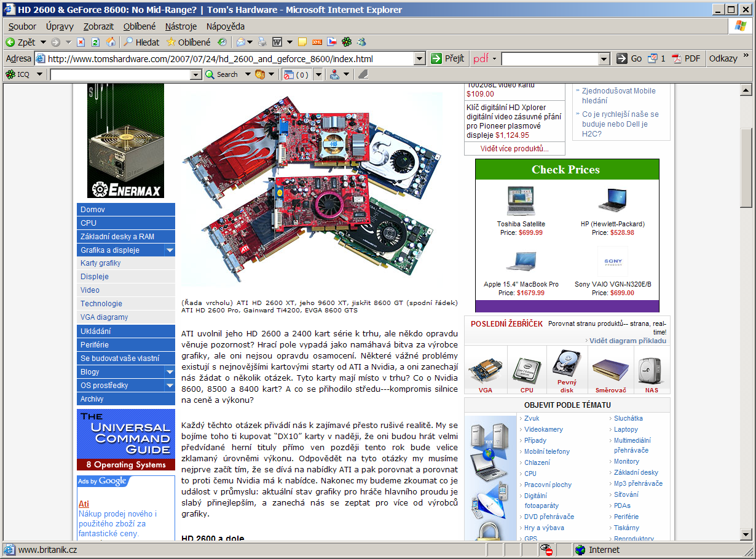
Task: Expand Grafika a displeje menu arrow
Action: 170,250
